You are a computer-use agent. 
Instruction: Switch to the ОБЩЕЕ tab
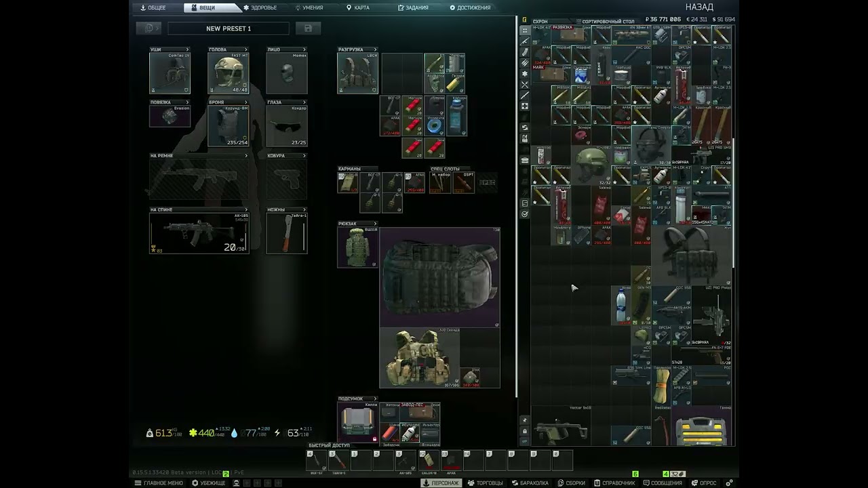click(x=154, y=7)
